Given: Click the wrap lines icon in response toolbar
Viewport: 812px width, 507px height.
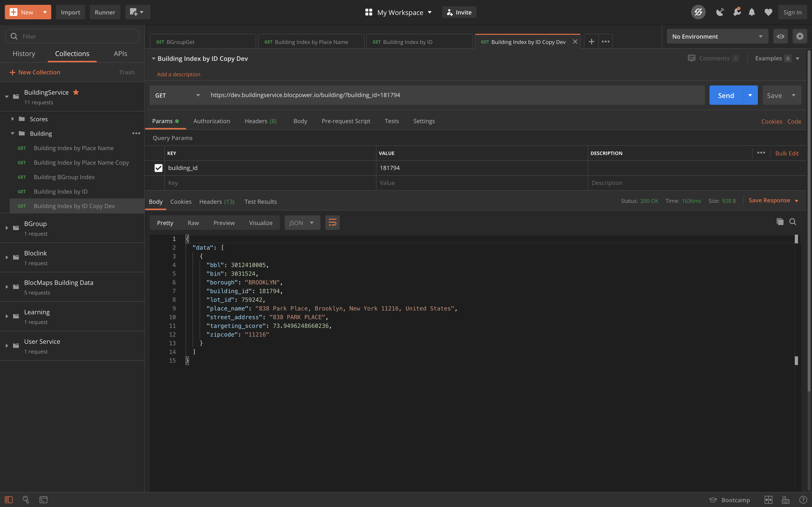Looking at the screenshot, I should click(332, 223).
